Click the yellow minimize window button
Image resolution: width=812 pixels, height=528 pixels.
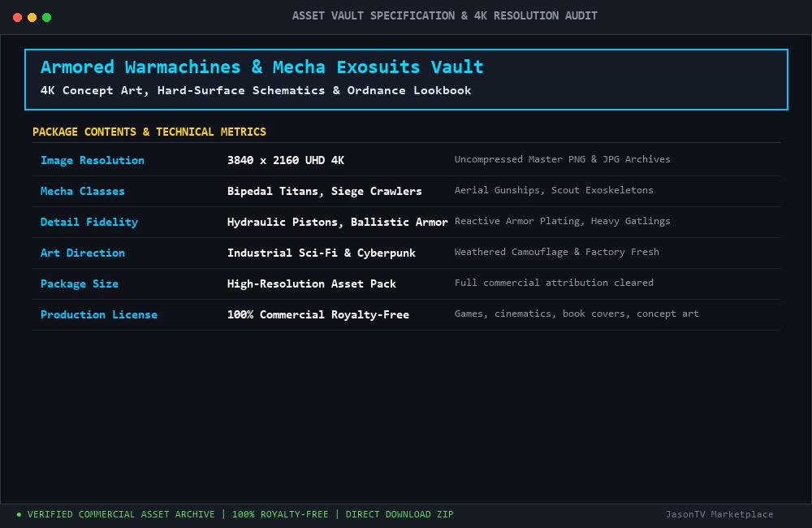coord(32,18)
